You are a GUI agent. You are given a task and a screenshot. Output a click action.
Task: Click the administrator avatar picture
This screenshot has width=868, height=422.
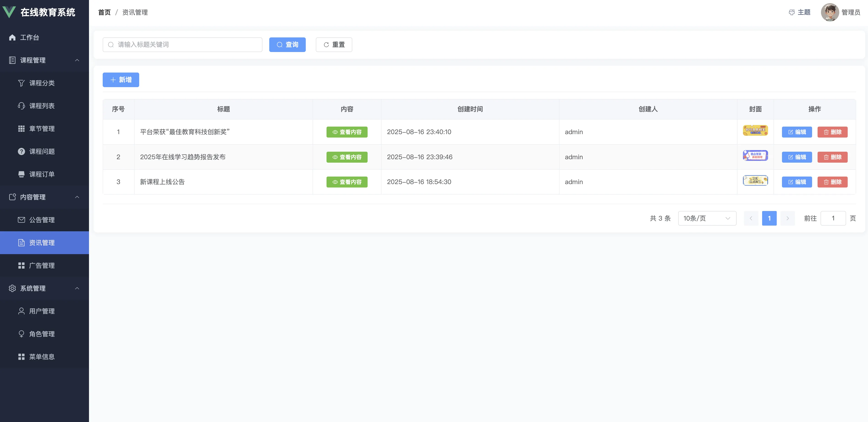coord(830,13)
